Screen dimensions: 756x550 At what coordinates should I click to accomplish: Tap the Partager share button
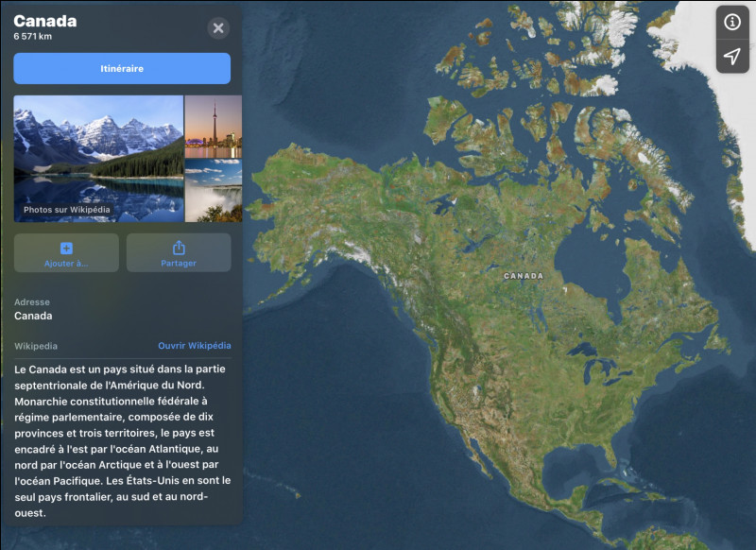tap(179, 253)
